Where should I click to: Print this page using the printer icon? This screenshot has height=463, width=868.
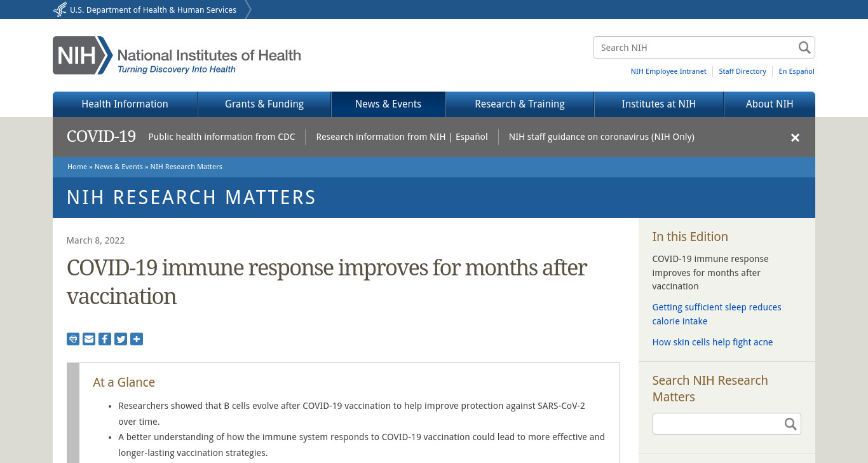click(x=73, y=339)
